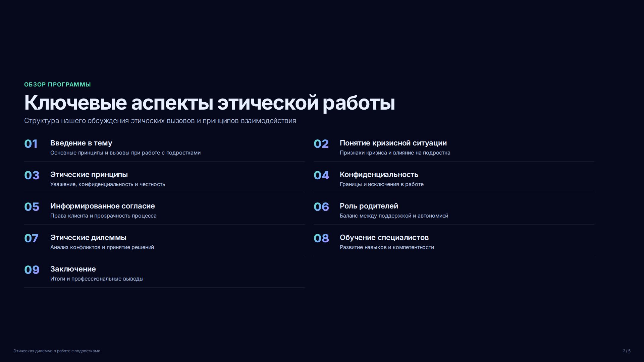Click the slide counter '2 / 5'

click(x=627, y=351)
